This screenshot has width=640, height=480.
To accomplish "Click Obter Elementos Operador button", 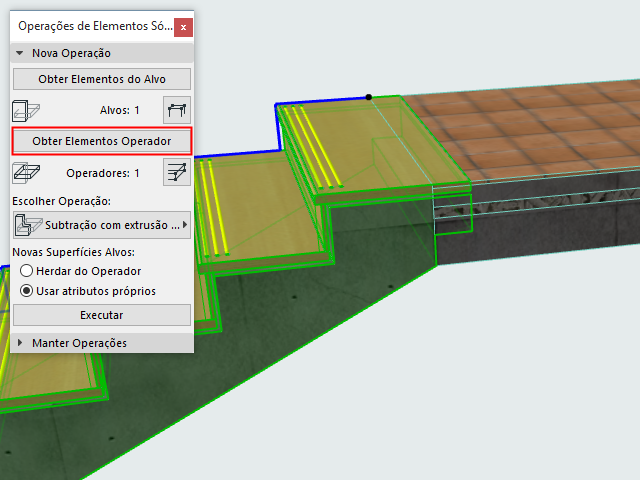I will pyautogui.click(x=102, y=141).
